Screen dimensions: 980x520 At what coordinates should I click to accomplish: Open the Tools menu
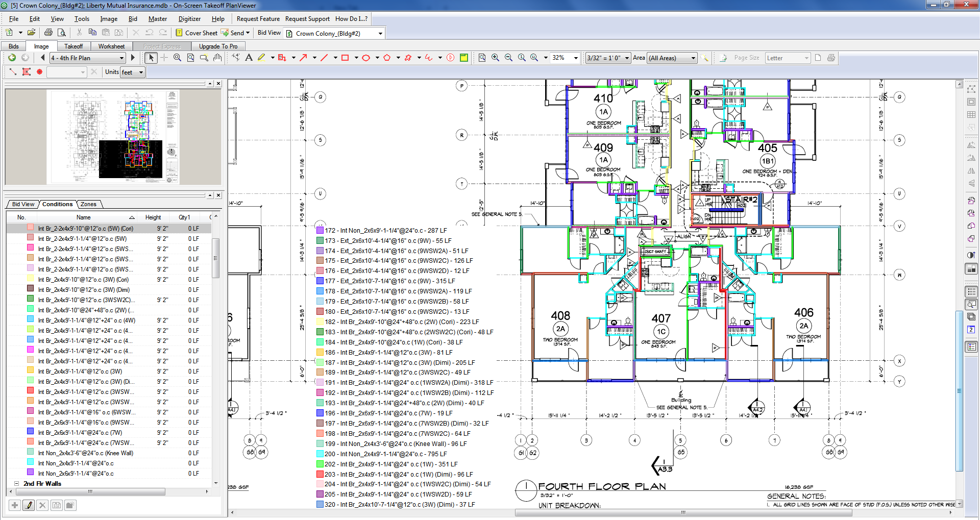tap(82, 19)
